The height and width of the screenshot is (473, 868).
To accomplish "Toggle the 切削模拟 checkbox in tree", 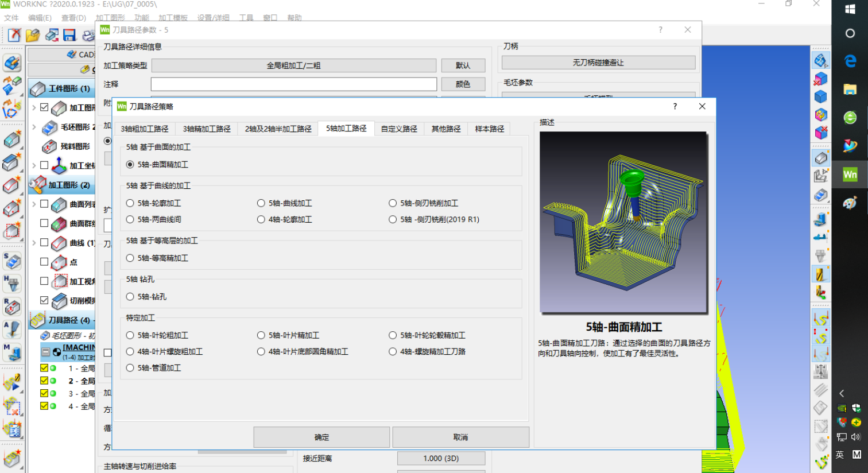I will coord(44,300).
